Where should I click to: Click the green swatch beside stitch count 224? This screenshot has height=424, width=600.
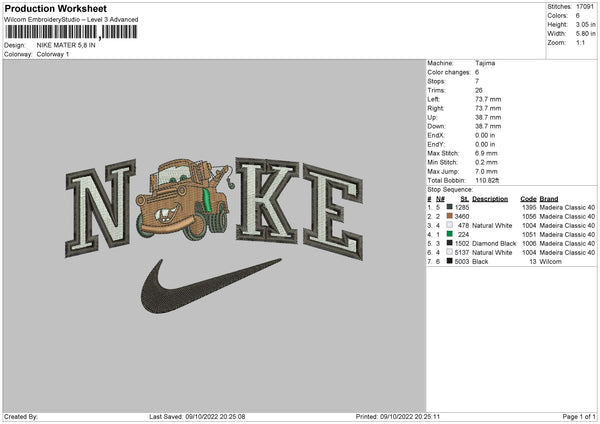pos(449,234)
